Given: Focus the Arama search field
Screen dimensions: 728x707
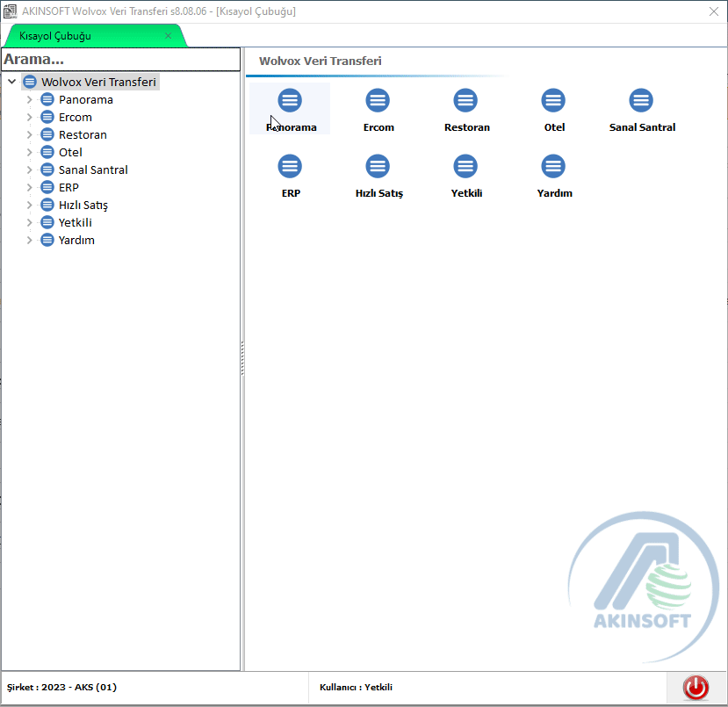Looking at the screenshot, I should (x=120, y=60).
